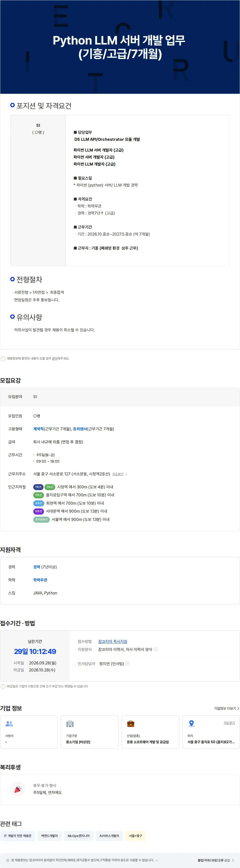
Task: Click 시작일 date 2026.09.28(월)
Action: [x=42, y=663]
